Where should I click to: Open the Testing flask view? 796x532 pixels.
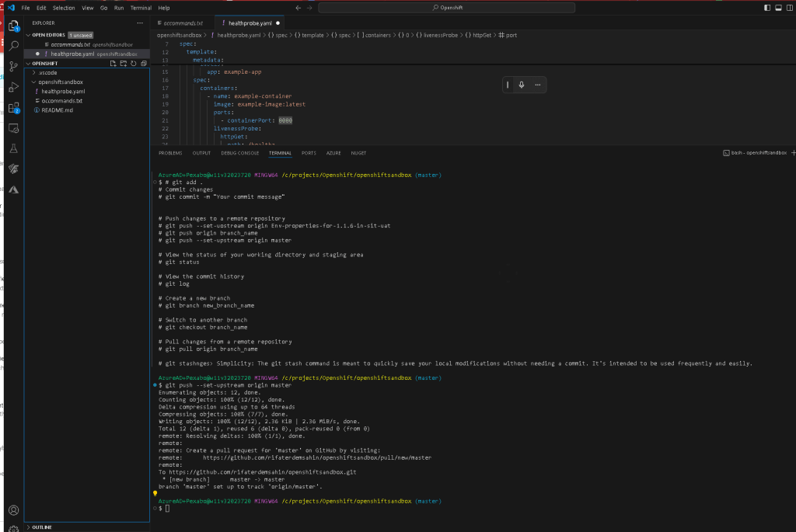14,148
